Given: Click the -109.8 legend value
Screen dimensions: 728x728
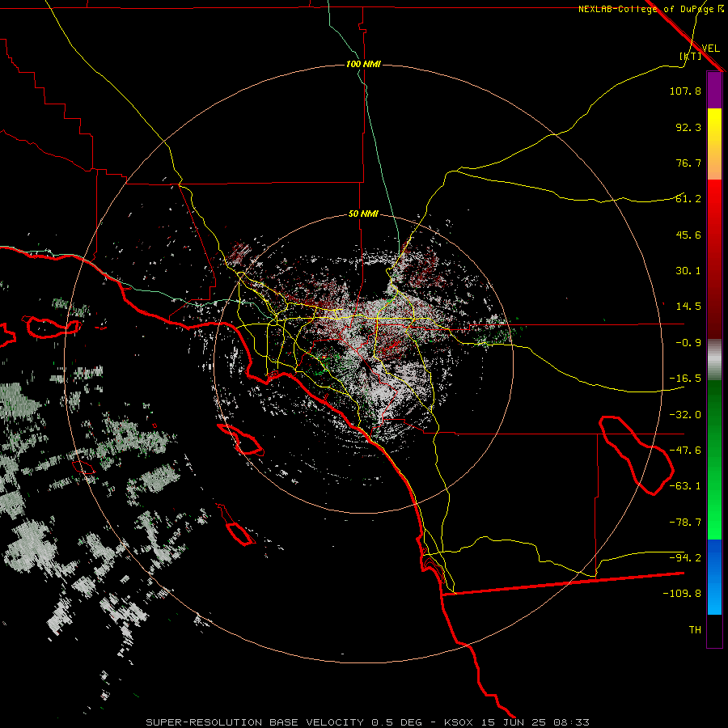Looking at the screenshot, I should tap(682, 594).
